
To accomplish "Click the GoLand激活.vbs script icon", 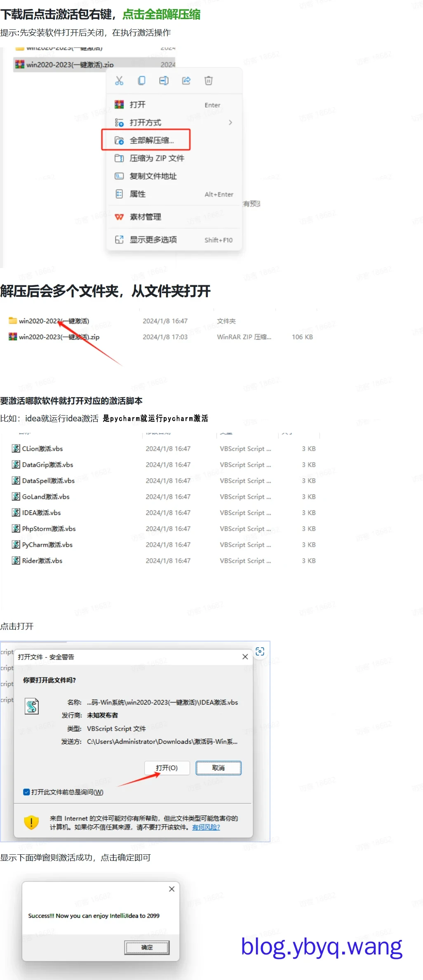I will pyautogui.click(x=16, y=497).
